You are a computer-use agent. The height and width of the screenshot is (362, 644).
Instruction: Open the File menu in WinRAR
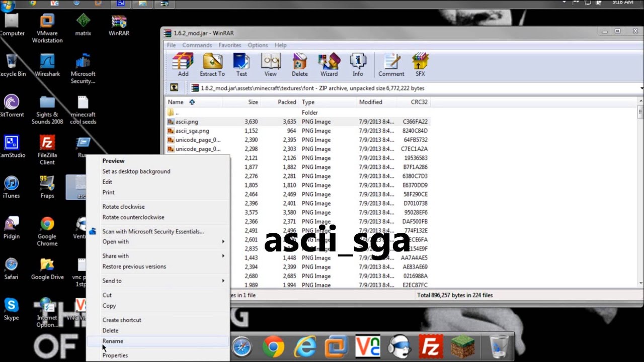pyautogui.click(x=171, y=45)
